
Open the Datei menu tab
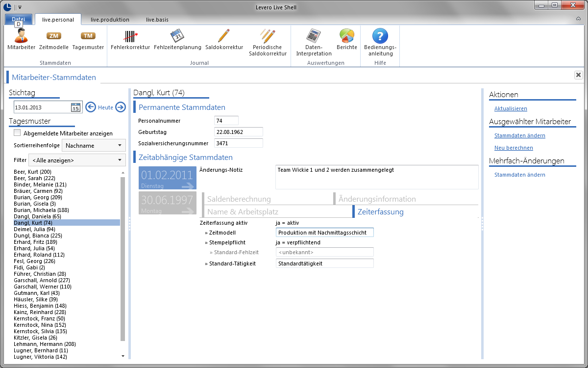pos(19,19)
